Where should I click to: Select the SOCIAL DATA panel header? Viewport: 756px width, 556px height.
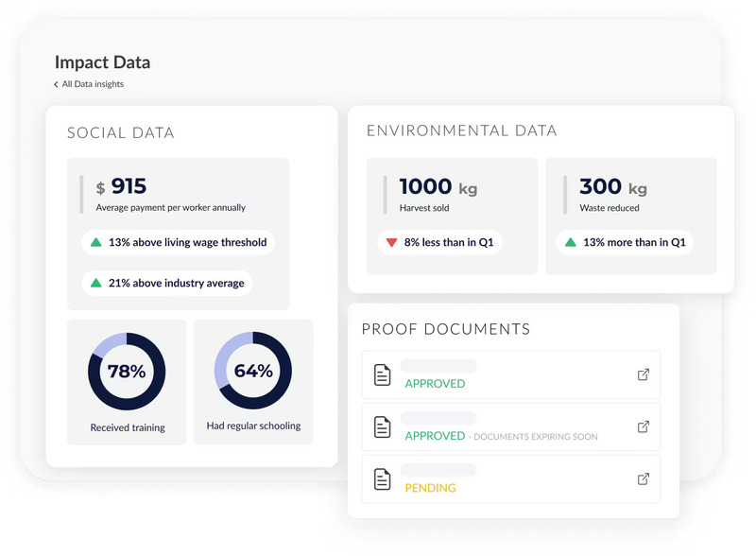pos(120,133)
